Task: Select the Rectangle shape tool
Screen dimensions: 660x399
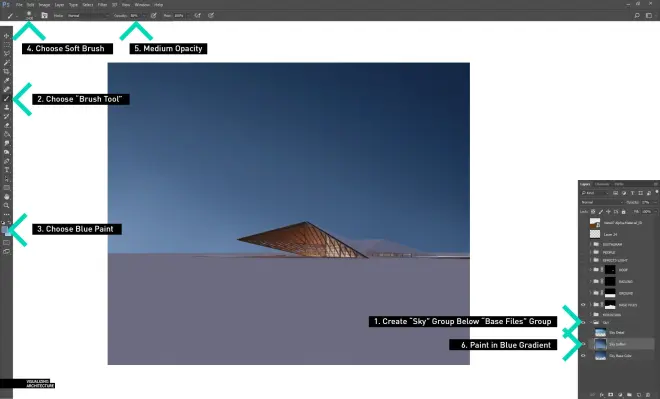Action: [x=6, y=188]
